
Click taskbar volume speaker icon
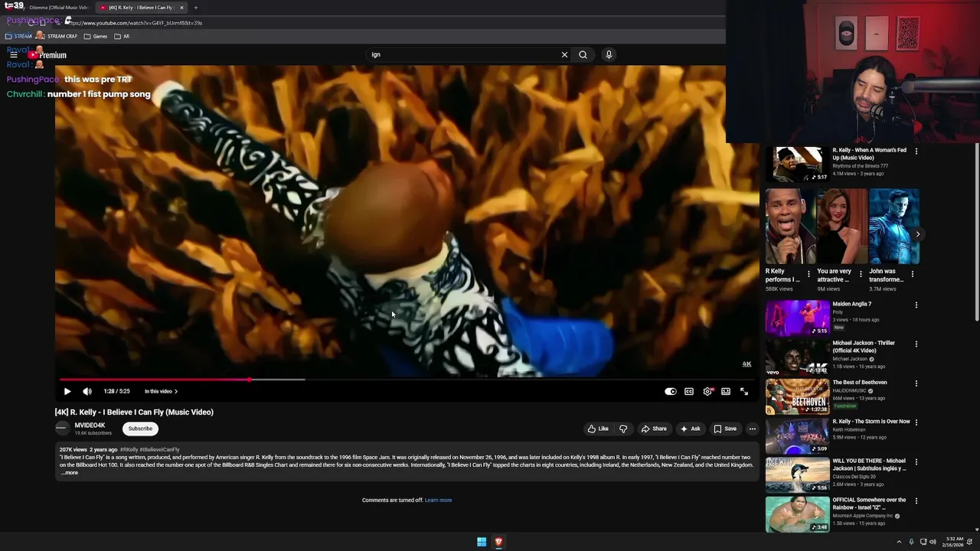coord(933,542)
